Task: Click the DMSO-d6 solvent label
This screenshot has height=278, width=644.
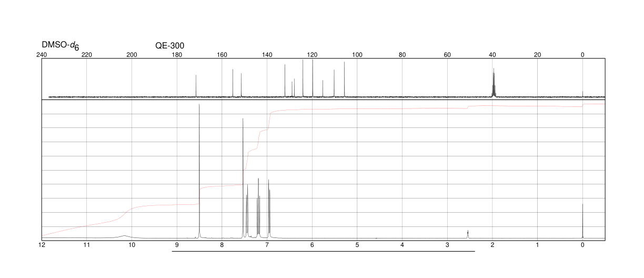Action: [x=61, y=46]
